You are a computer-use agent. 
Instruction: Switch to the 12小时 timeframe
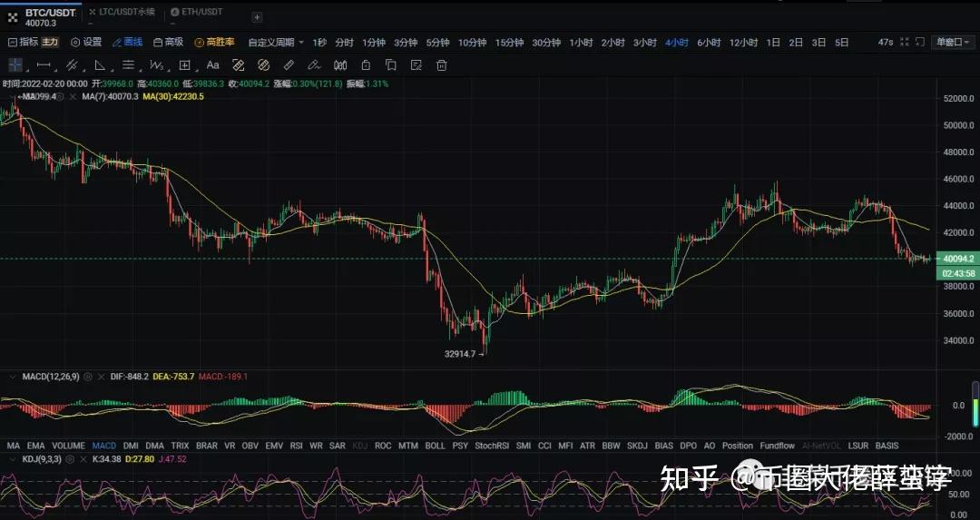click(x=743, y=43)
